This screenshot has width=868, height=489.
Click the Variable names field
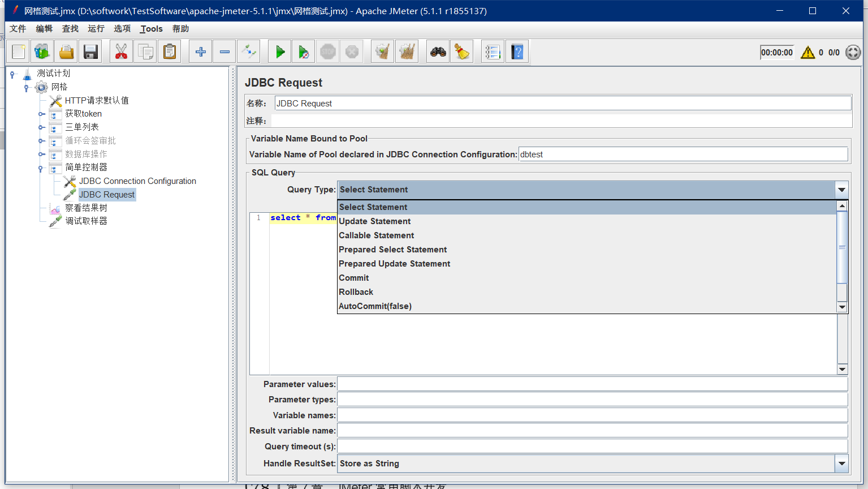click(x=593, y=415)
